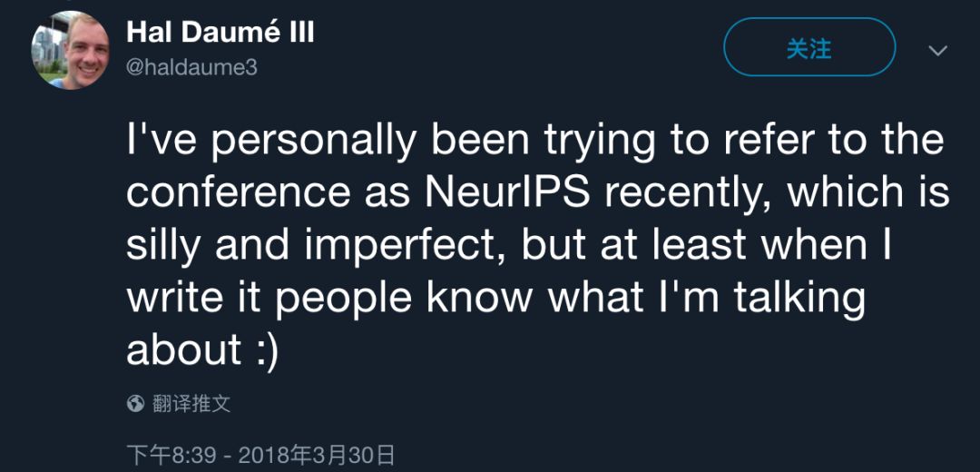980x472 pixels.
Task: Click the @haldaume3 handle
Action: (191, 67)
